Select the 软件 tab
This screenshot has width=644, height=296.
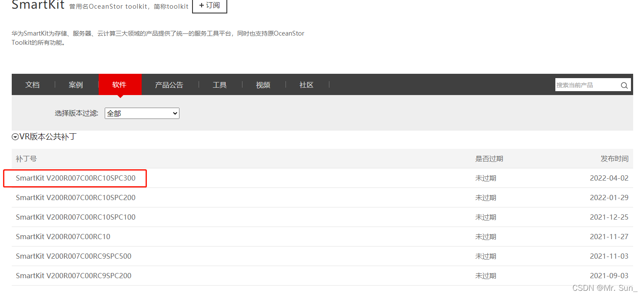click(x=120, y=85)
